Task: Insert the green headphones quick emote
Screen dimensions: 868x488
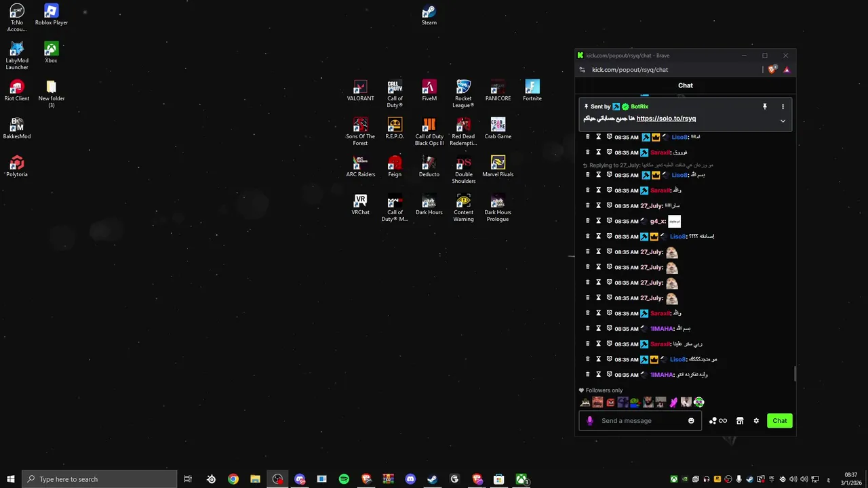Action: [x=699, y=403]
